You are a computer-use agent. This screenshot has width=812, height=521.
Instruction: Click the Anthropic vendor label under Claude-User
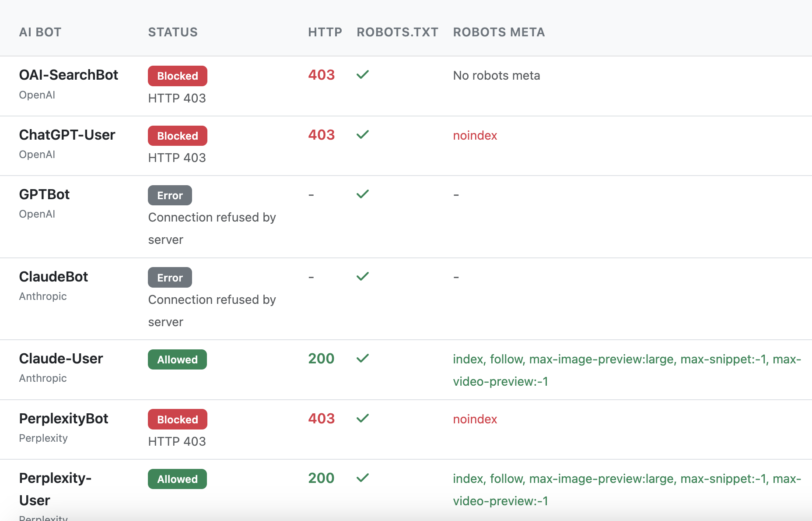[43, 378]
